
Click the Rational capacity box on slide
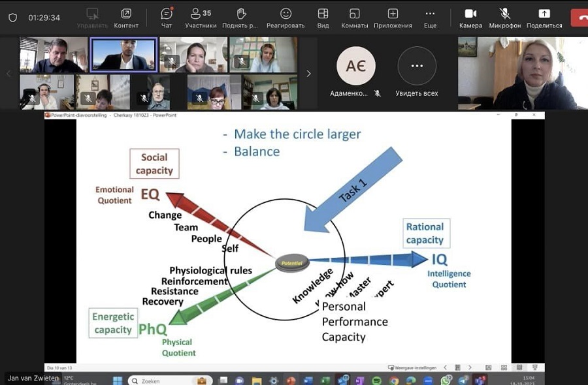pos(427,233)
